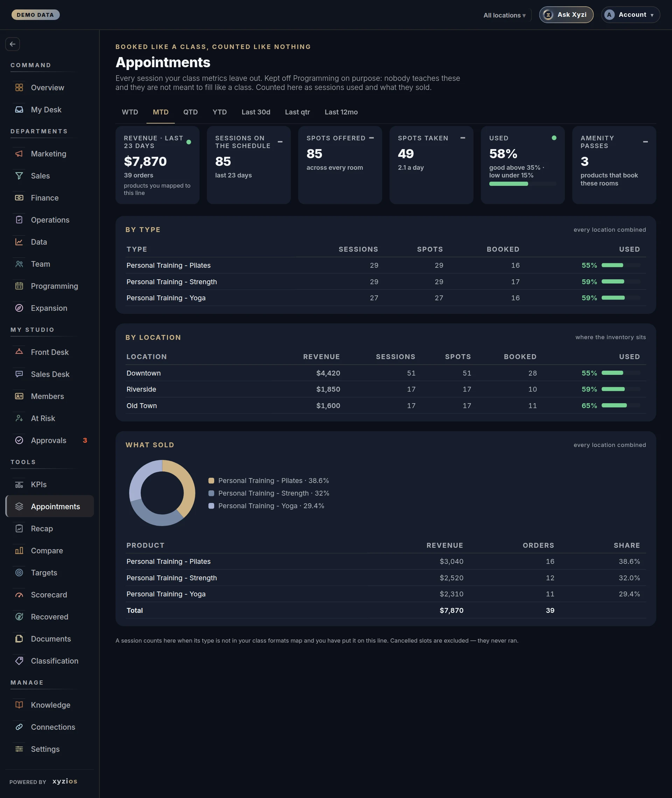The height and width of the screenshot is (798, 672).
Task: Open Knowledge book icon
Action: pyautogui.click(x=19, y=706)
